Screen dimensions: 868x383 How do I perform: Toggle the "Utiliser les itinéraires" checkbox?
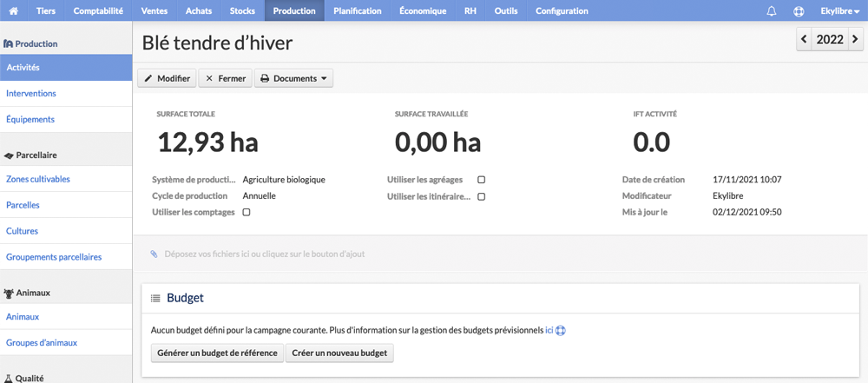482,196
